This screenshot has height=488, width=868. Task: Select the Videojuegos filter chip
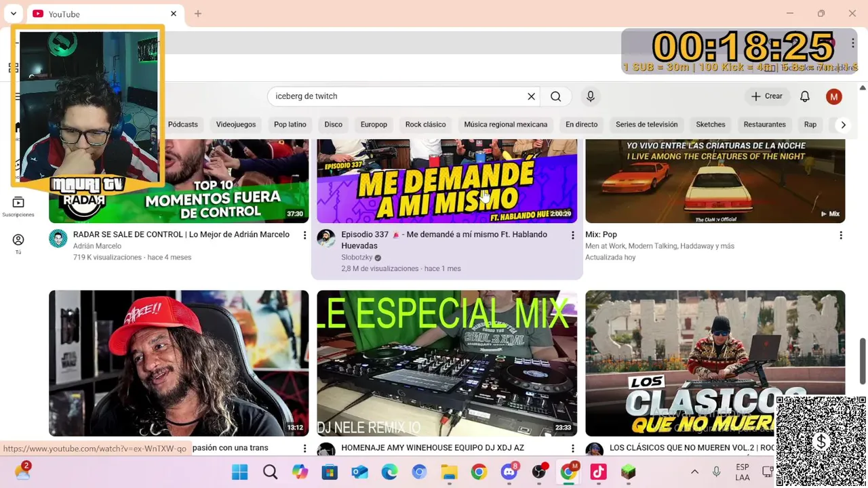(236, 125)
